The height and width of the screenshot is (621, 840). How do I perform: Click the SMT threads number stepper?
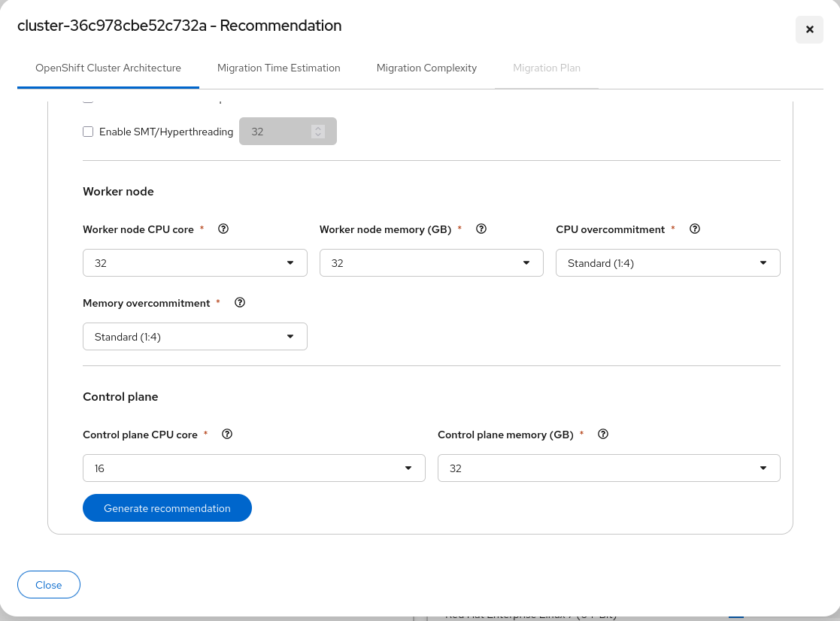(x=318, y=132)
